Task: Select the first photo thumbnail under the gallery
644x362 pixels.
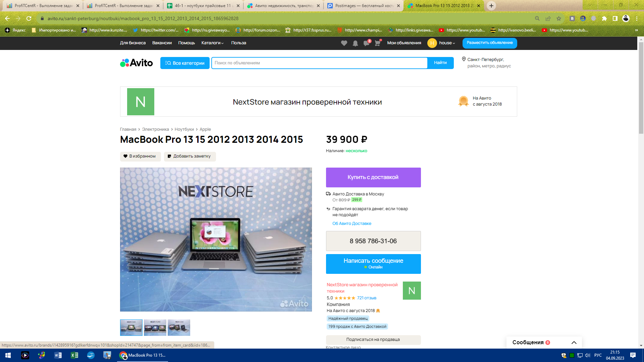Action: click(131, 327)
